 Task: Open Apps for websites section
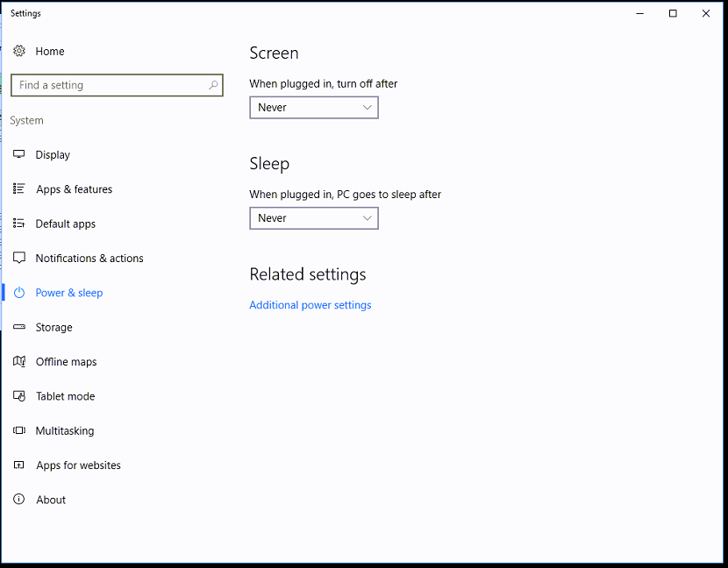(x=78, y=465)
